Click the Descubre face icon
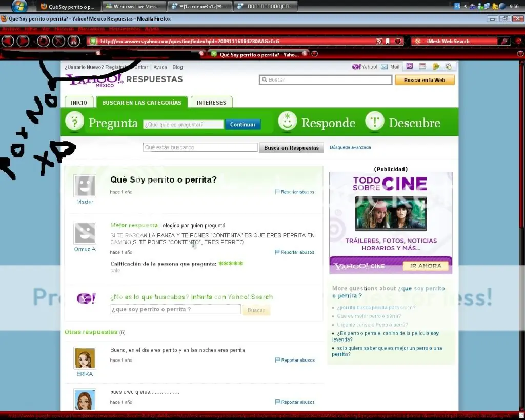Viewport: 525px width, 420px height. (x=375, y=121)
